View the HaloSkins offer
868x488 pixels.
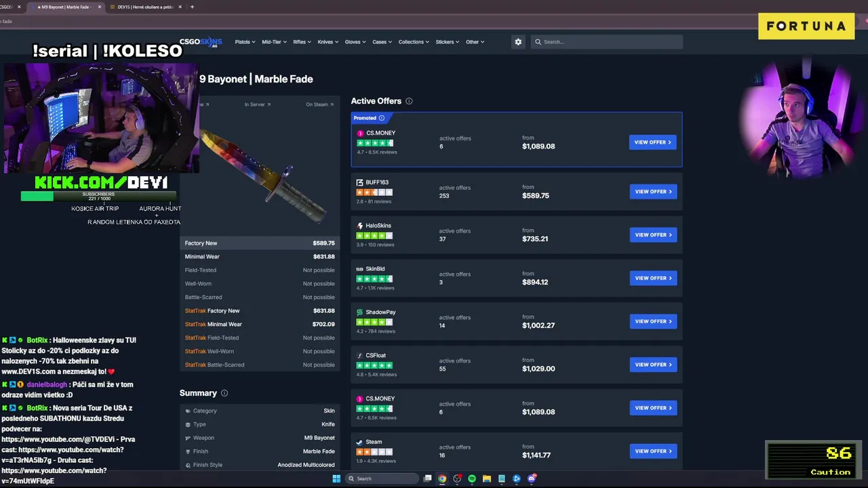pyautogui.click(x=653, y=235)
